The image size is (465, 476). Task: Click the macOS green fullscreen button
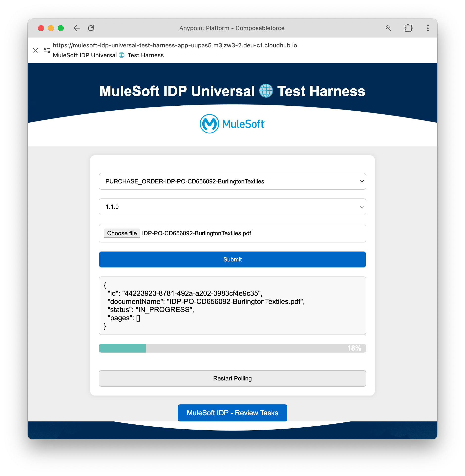pos(61,28)
